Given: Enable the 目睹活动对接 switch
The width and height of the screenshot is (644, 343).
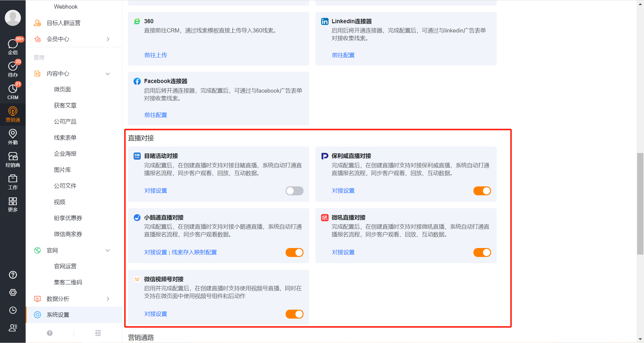Looking at the screenshot, I should [294, 191].
